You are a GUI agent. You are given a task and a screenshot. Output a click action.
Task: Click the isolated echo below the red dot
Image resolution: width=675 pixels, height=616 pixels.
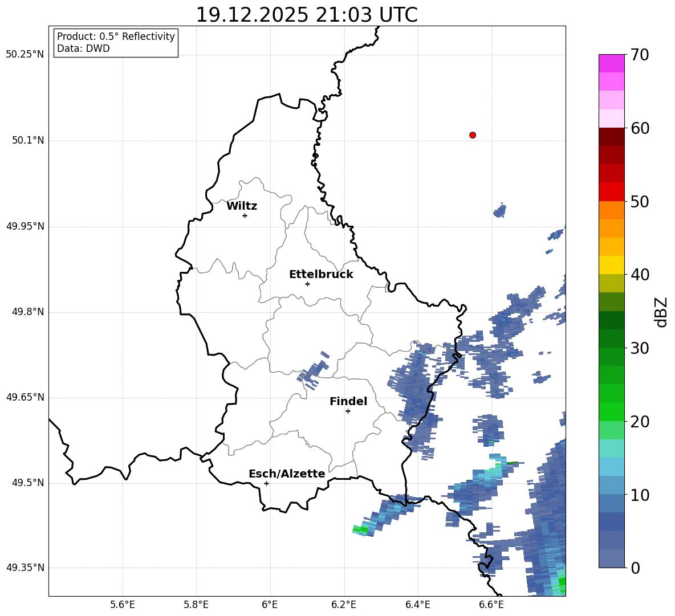500,210
